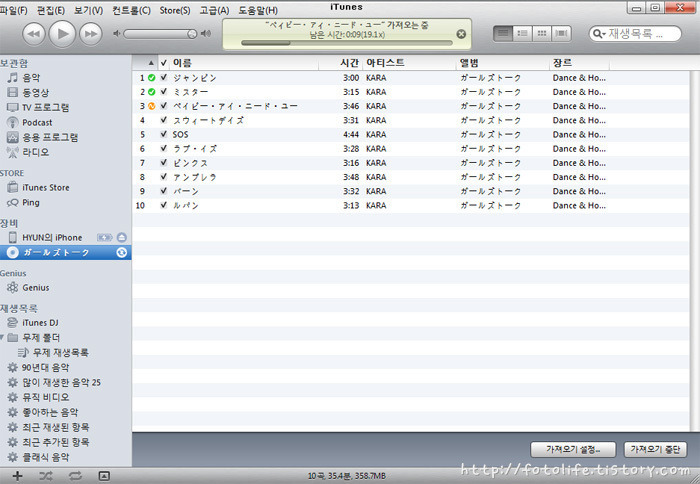Uncheck track 1 ジャンピン
The width and height of the screenshot is (700, 484).
click(164, 77)
